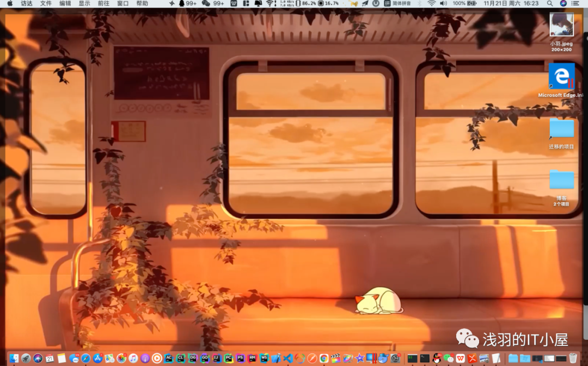Open the Apple menu
This screenshot has width=588, height=366.
click(9, 3)
